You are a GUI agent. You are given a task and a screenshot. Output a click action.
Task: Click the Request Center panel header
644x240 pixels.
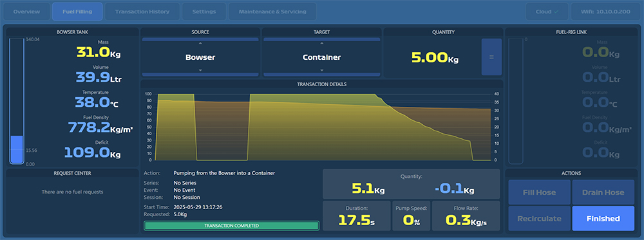point(72,173)
